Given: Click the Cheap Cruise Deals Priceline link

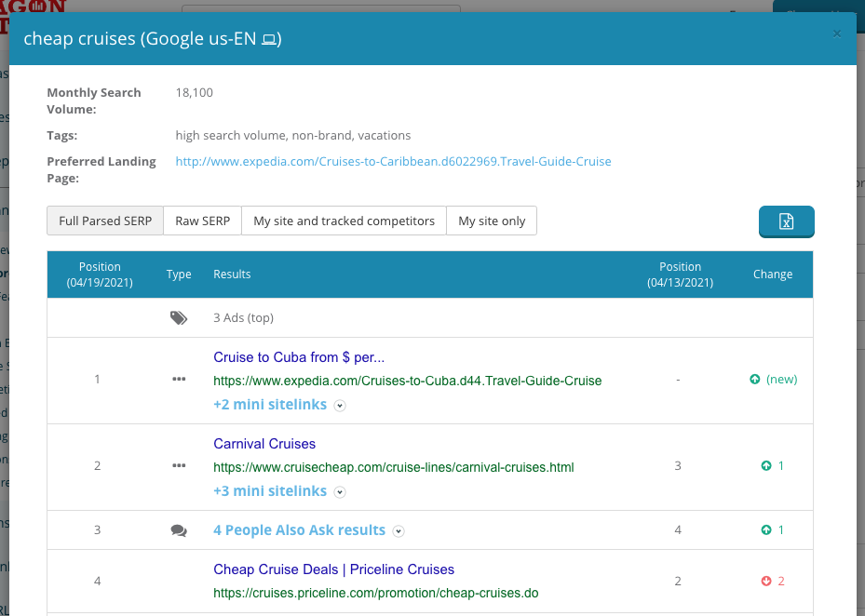Looking at the screenshot, I should click(333, 569).
